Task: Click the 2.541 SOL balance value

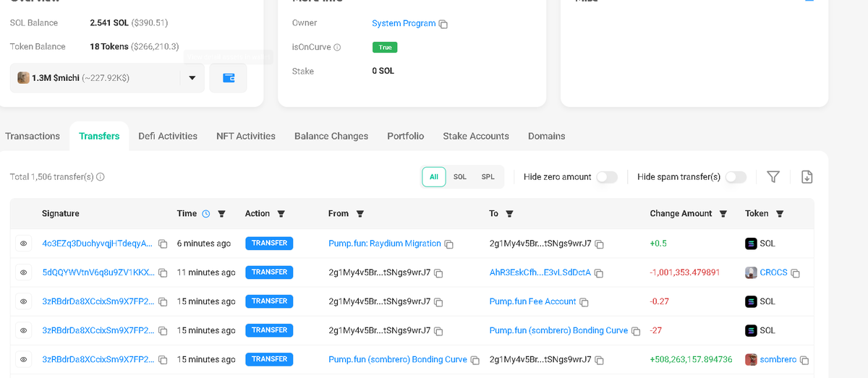Action: pos(109,23)
